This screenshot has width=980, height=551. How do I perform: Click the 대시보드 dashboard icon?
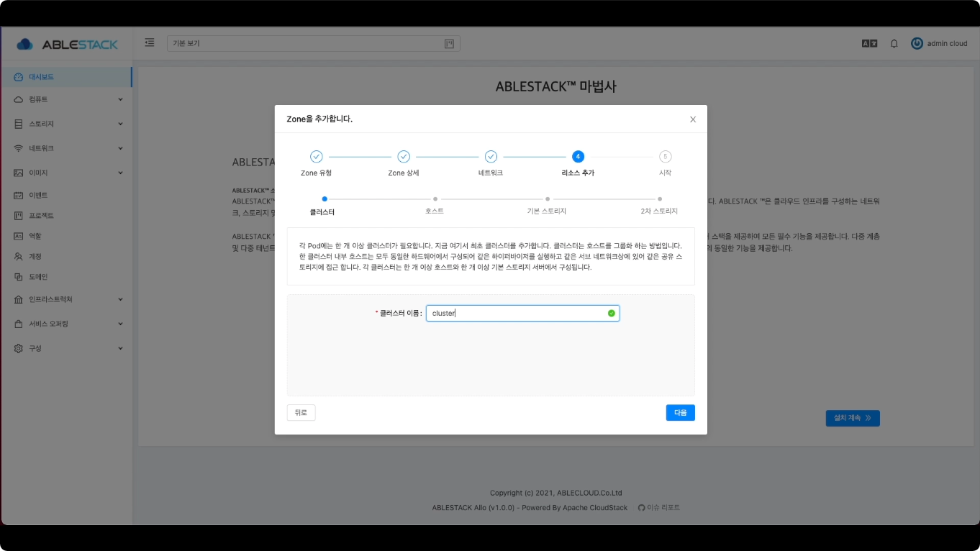pyautogui.click(x=19, y=77)
